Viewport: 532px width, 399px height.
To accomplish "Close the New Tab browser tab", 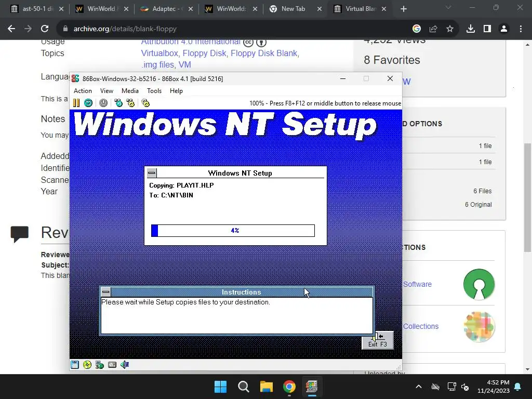I will (320, 9).
